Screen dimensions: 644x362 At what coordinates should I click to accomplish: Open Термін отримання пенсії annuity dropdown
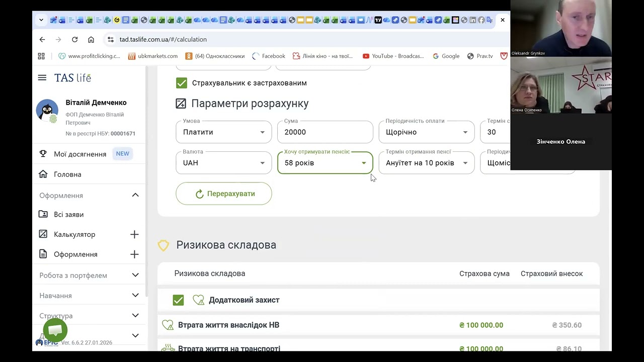[x=427, y=162]
